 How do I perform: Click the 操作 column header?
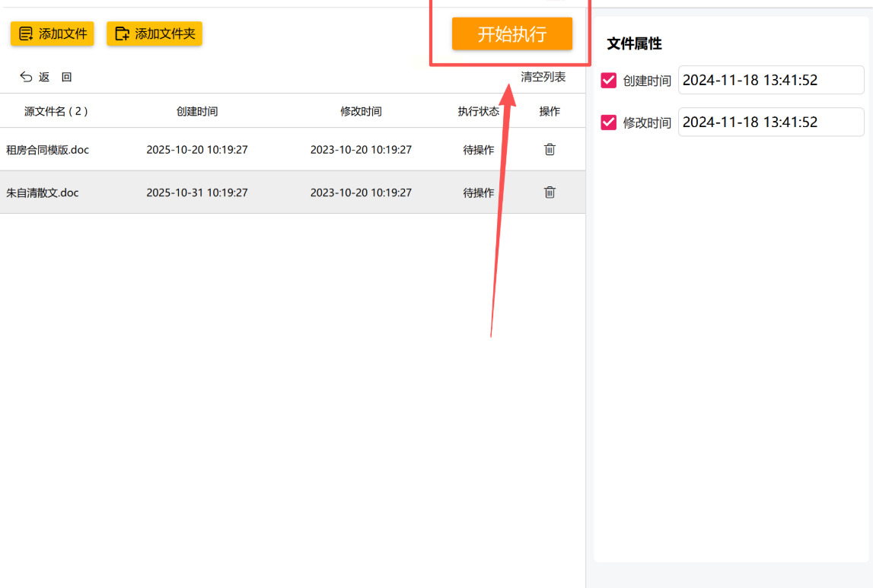(x=550, y=111)
